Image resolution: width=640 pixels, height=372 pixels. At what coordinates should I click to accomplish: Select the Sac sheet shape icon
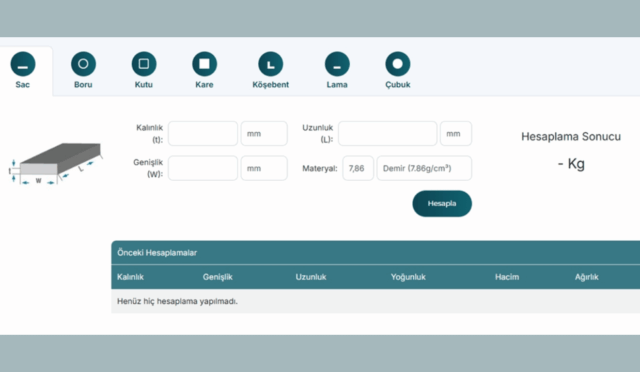click(23, 64)
